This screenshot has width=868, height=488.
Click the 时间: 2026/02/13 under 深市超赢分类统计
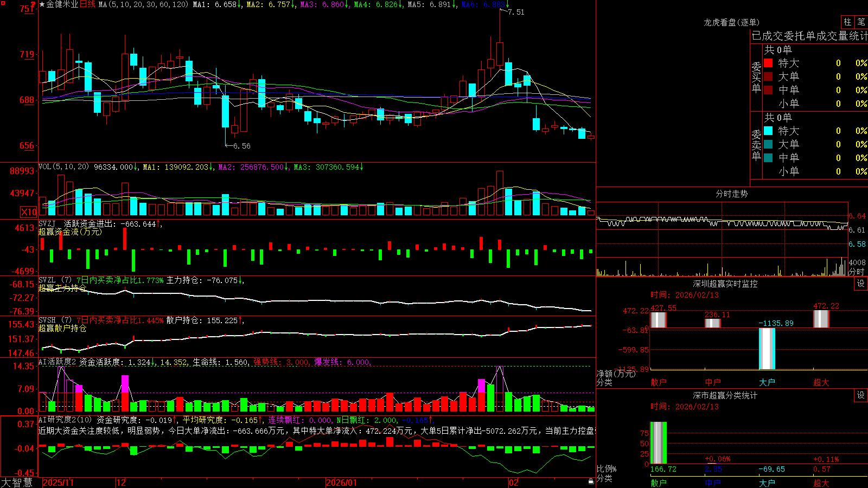tap(684, 407)
